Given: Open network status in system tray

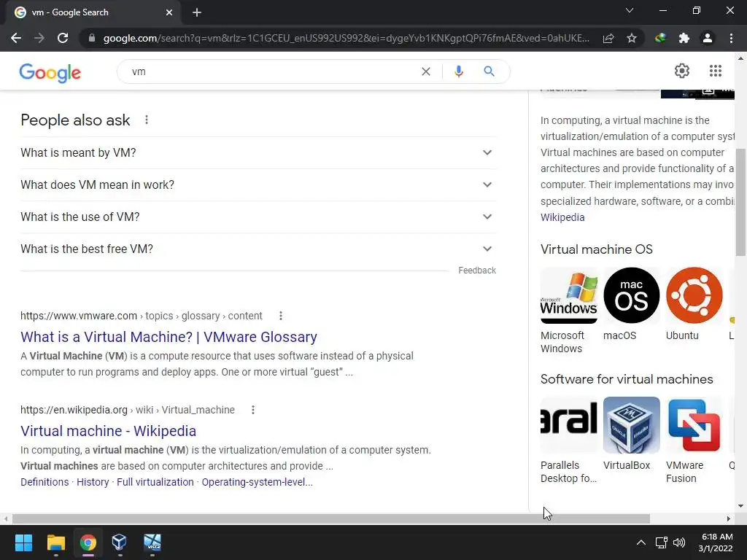Looking at the screenshot, I should (661, 542).
